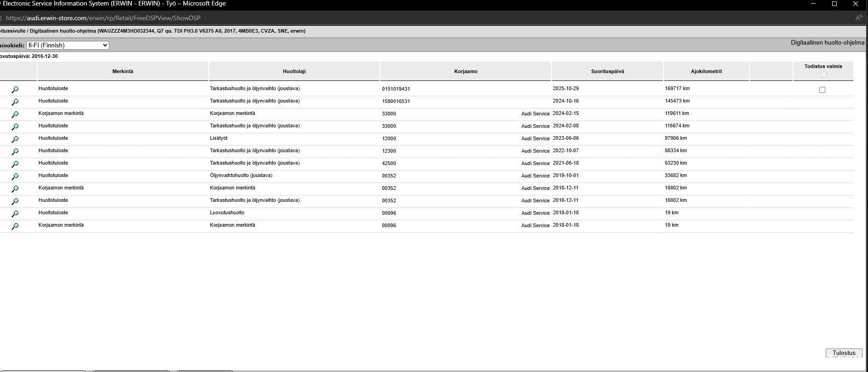Click the Read aloud icon in address bar
868x372 pixels.
pyautogui.click(x=858, y=18)
